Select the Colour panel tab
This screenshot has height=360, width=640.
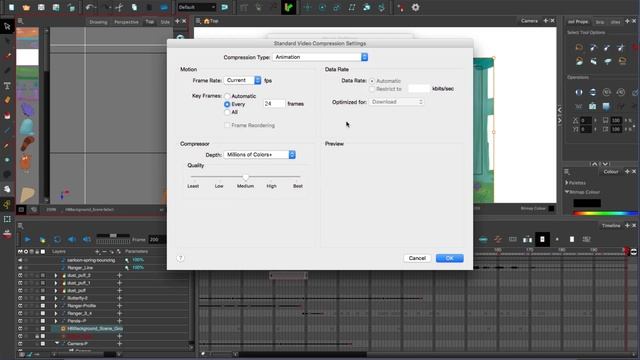click(x=611, y=172)
